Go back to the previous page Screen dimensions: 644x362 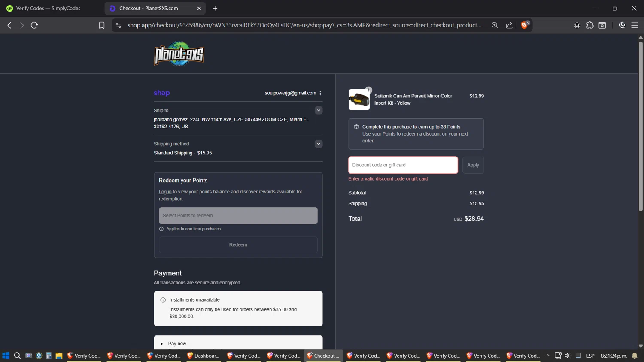point(9,25)
